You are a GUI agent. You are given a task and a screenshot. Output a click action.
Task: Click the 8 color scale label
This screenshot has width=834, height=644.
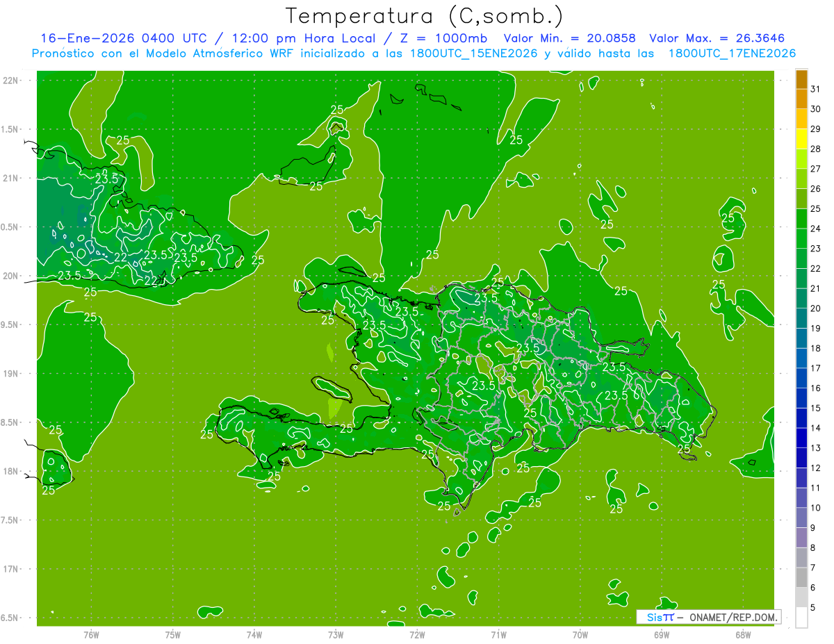(x=813, y=547)
